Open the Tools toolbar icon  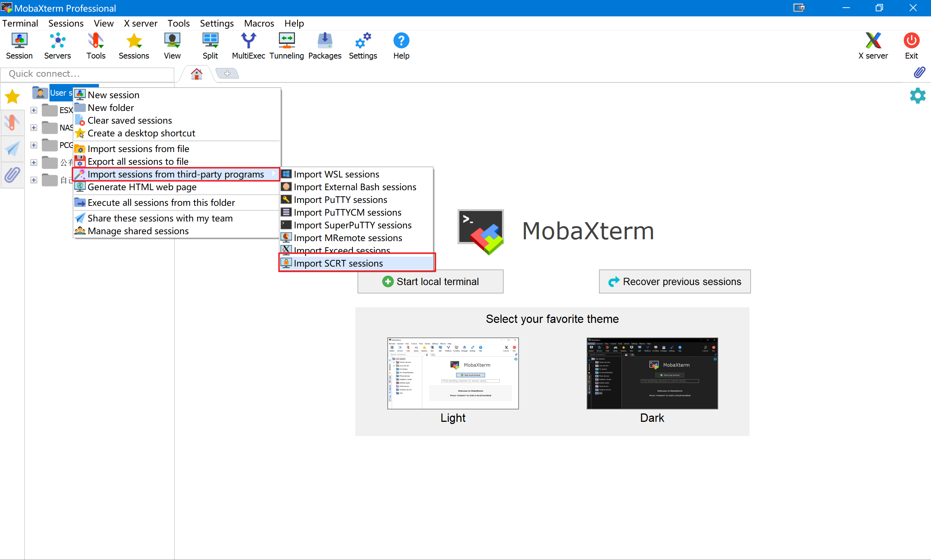point(96,46)
